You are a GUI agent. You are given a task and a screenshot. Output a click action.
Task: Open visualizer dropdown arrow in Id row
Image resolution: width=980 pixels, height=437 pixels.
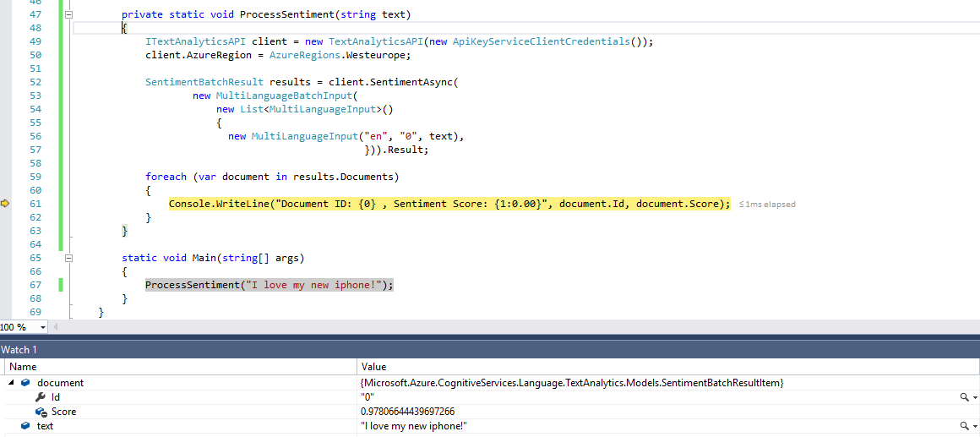975,397
